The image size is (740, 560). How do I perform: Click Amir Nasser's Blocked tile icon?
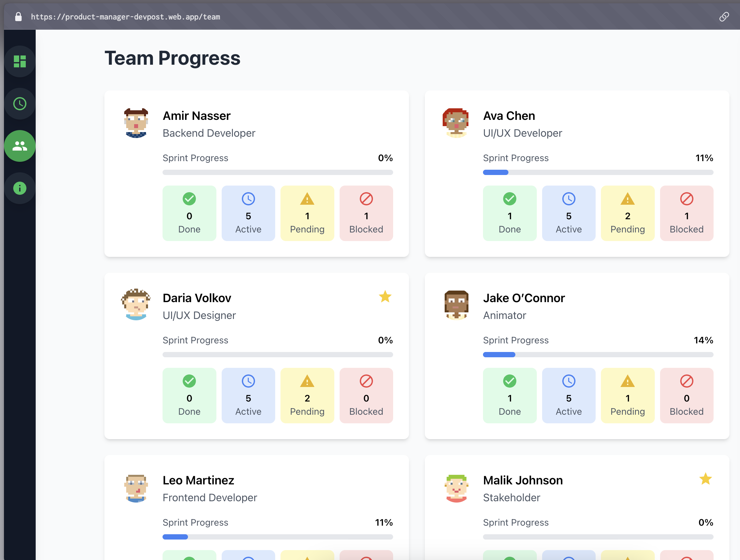tap(366, 199)
